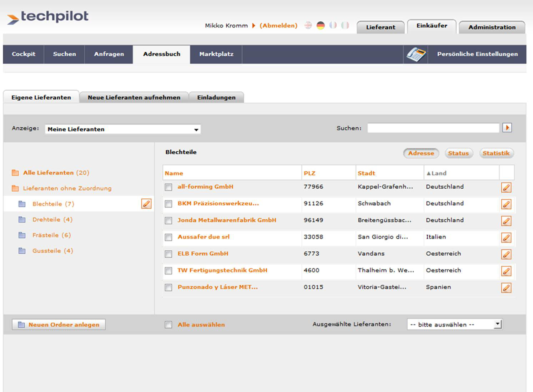This screenshot has height=392, width=533.
Task: Click the Adresse view button
Action: 421,153
